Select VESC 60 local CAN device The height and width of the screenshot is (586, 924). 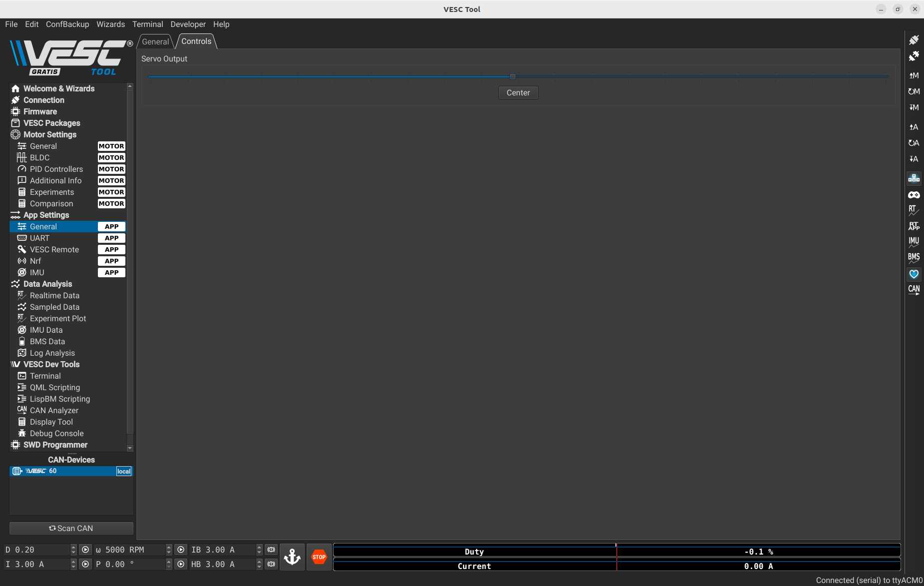[71, 471]
